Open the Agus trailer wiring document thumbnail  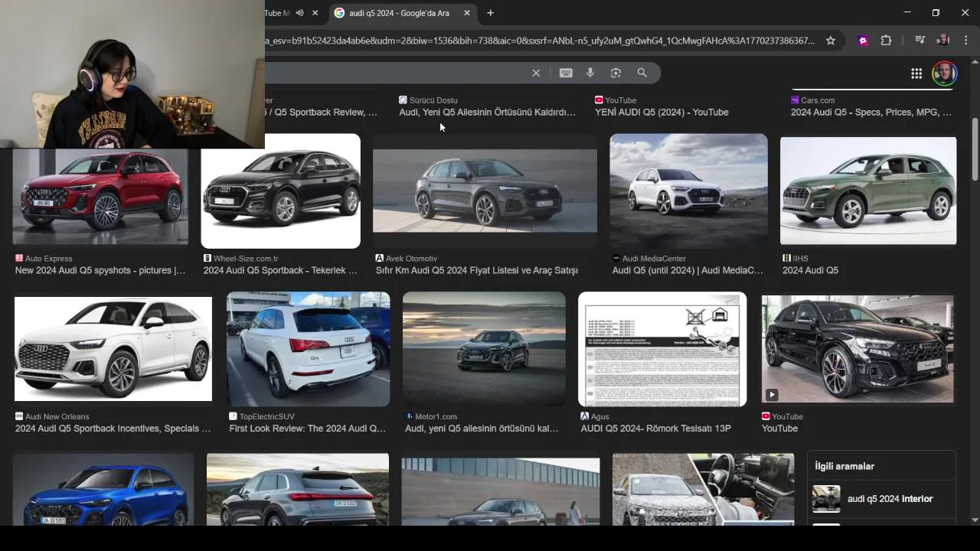click(662, 349)
